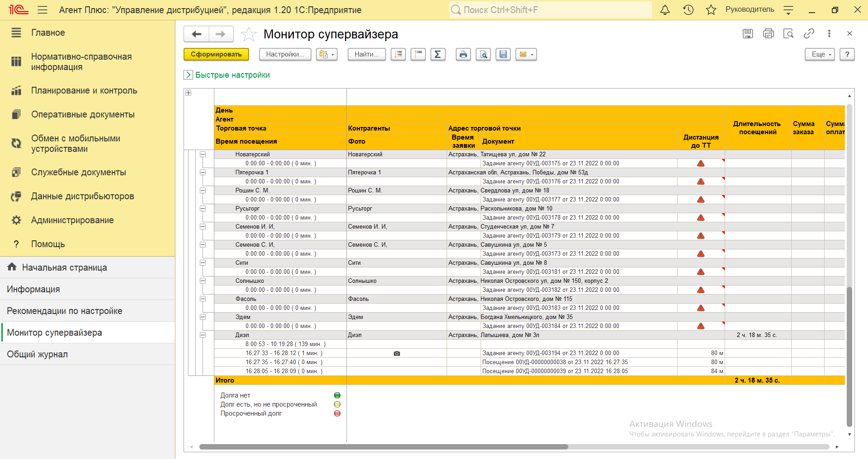This screenshot has height=459, width=868.
Task: Collapse the Эдем row group
Action: [203, 317]
